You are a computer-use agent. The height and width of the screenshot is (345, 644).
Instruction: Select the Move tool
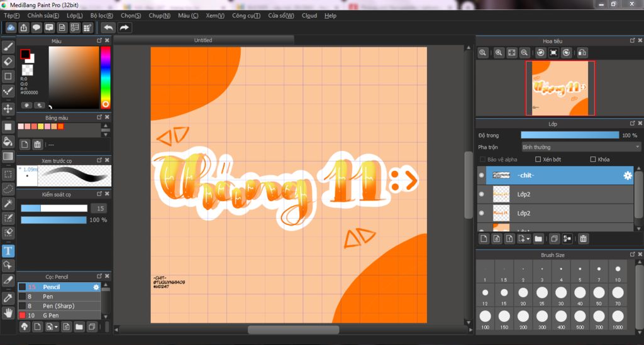[x=8, y=109]
